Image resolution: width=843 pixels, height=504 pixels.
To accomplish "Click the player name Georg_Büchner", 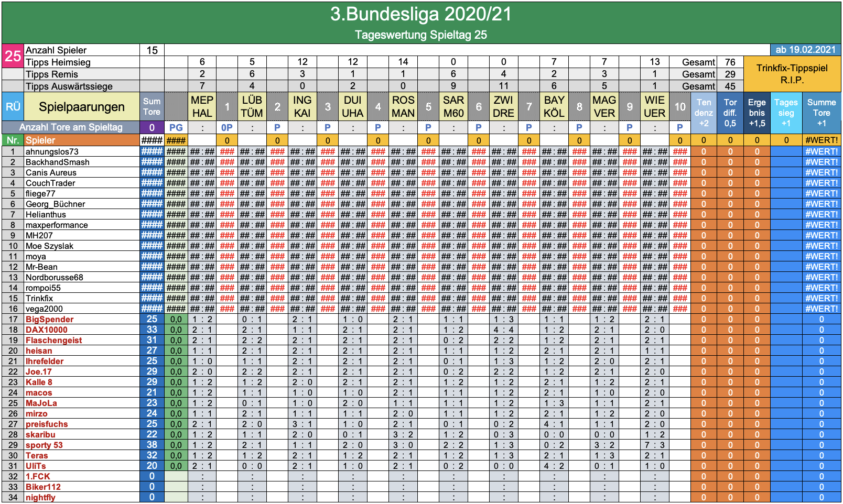I will point(55,204).
